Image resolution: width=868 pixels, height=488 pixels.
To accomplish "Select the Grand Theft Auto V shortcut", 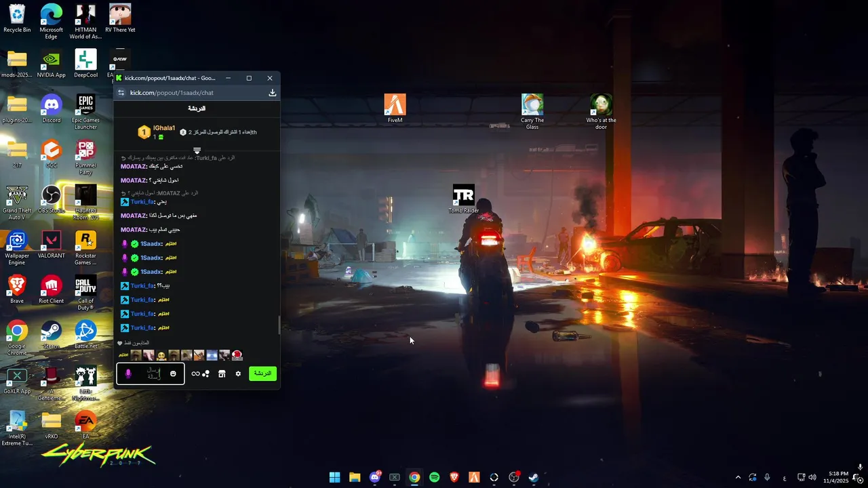I will click(17, 203).
